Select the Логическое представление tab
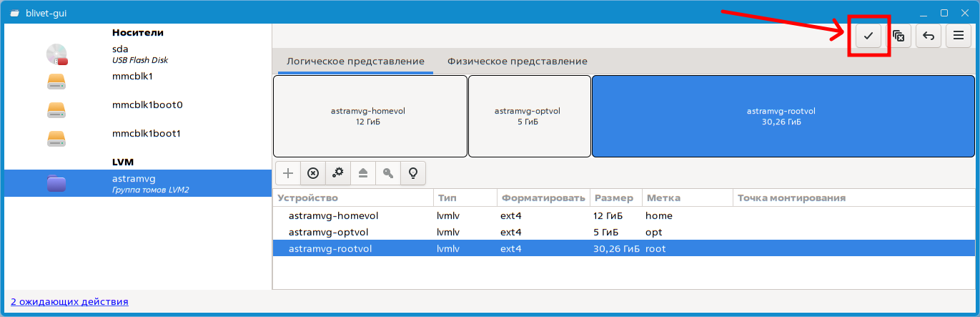Viewport: 980px width, 317px height. point(355,62)
